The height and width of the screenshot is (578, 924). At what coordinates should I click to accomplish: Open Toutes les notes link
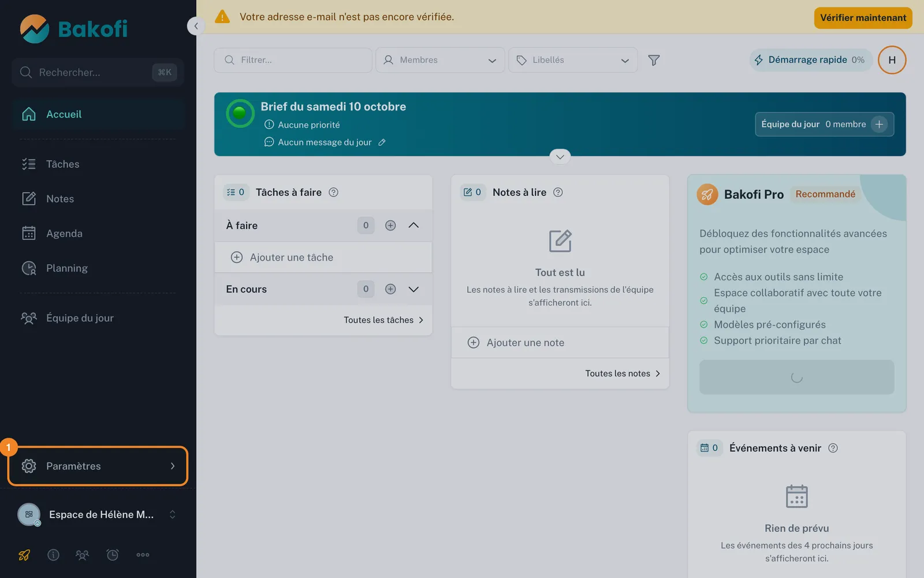(623, 374)
